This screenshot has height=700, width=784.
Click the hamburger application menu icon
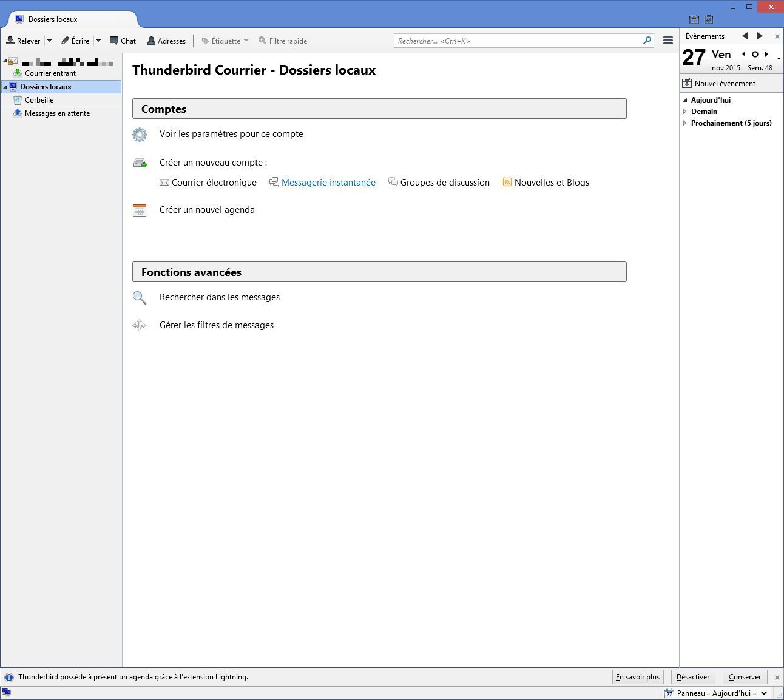[667, 41]
